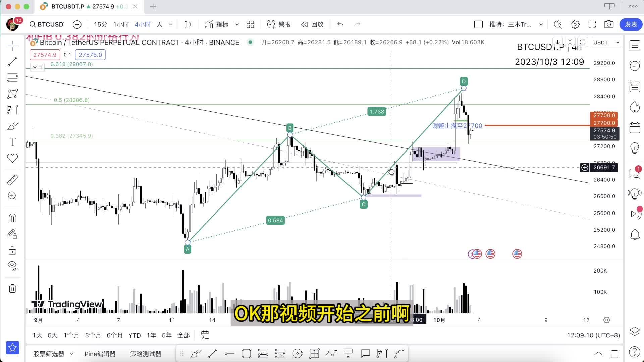This screenshot has height=362, width=644.
Task: Activate the zoom in tool
Action: (x=12, y=196)
